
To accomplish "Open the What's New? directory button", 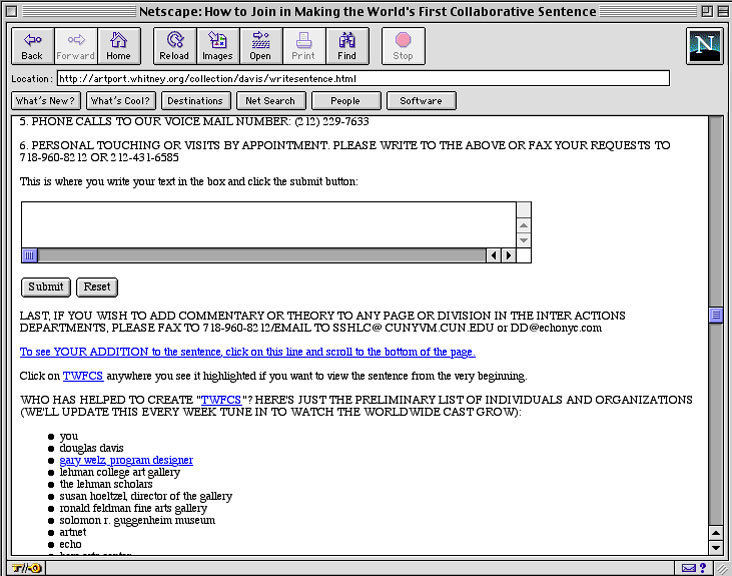I will click(45, 101).
